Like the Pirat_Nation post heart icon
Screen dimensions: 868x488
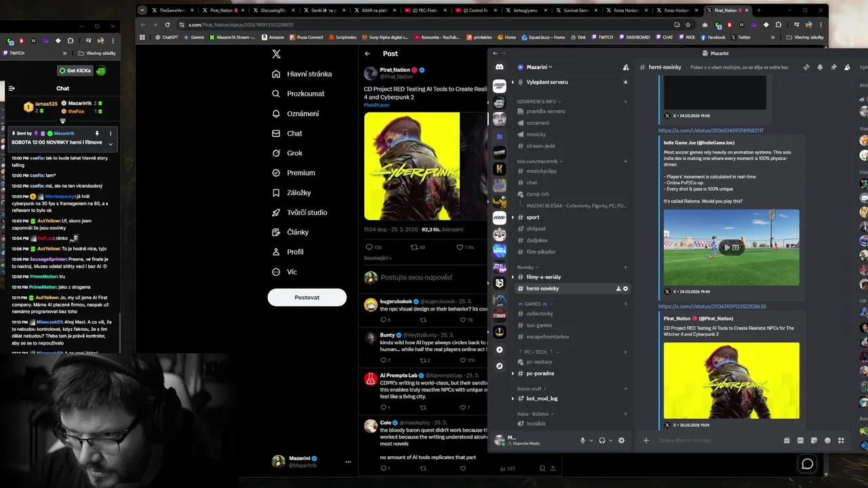click(x=460, y=247)
